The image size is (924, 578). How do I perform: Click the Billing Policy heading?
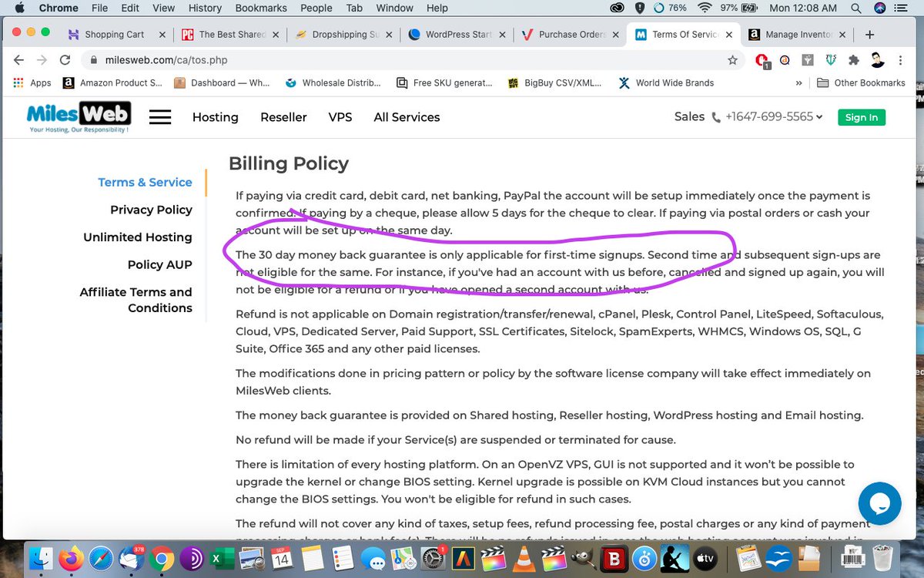point(289,163)
